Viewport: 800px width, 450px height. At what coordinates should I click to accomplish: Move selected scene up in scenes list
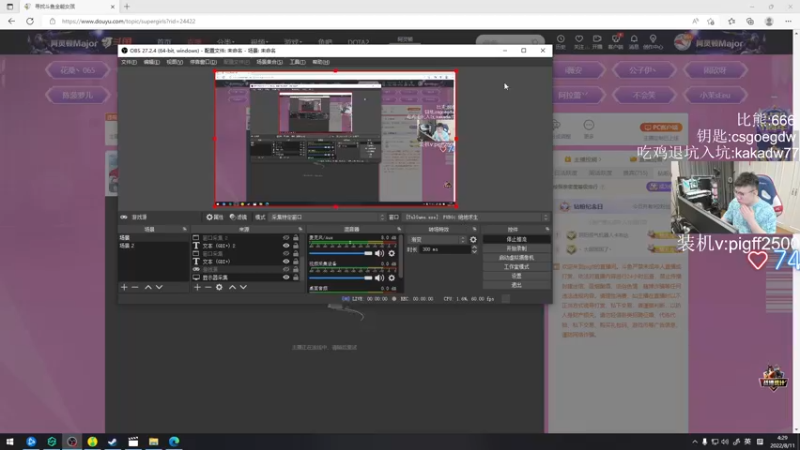(148, 287)
